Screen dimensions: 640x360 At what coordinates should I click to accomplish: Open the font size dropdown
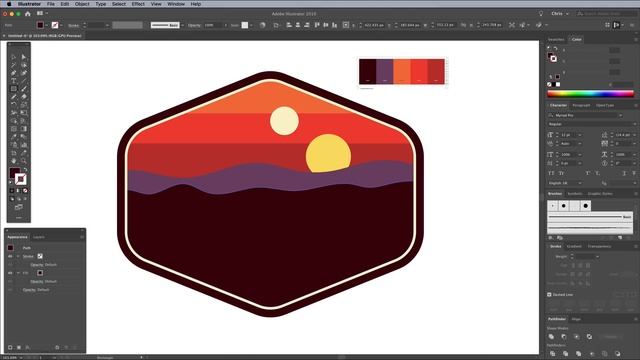[580, 135]
